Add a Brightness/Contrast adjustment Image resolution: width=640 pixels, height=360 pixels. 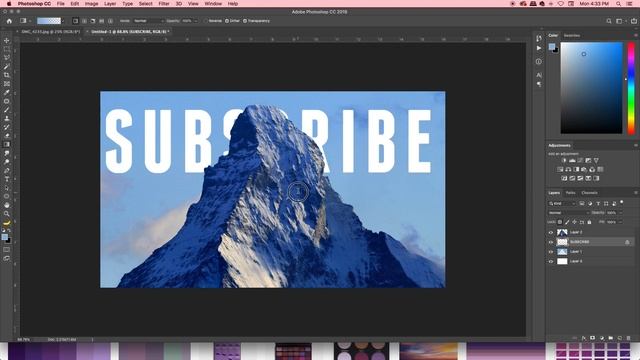click(564, 160)
